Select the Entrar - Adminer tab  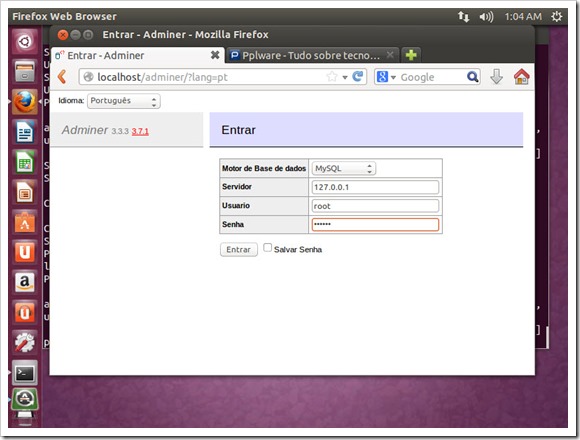[137, 55]
